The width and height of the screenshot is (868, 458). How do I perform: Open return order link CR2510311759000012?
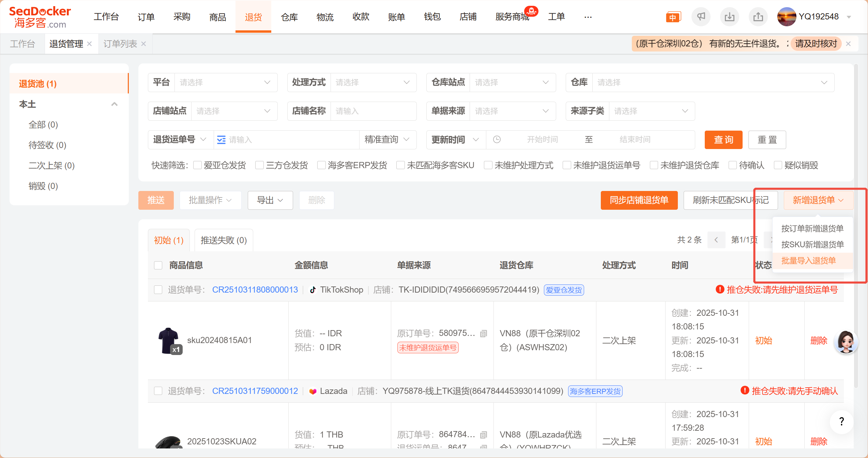point(255,391)
